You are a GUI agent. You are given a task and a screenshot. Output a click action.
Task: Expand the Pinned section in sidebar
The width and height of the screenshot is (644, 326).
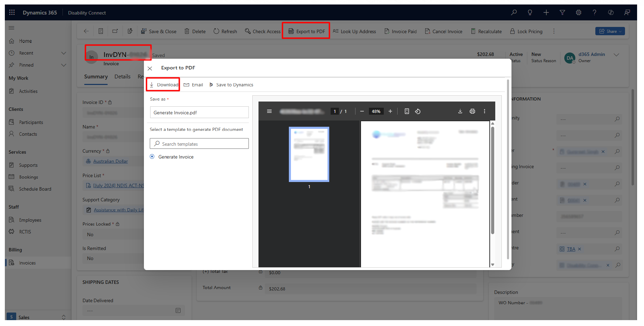tap(64, 65)
